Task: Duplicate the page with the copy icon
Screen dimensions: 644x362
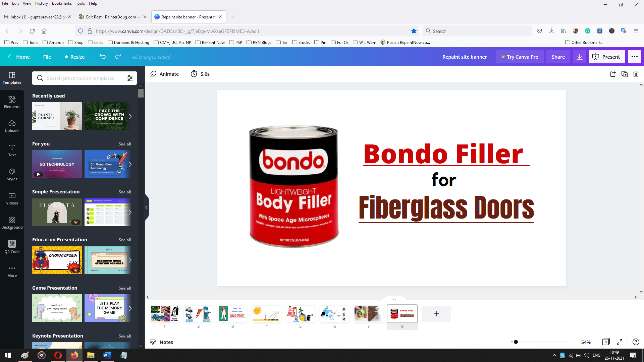Action: pos(624,74)
